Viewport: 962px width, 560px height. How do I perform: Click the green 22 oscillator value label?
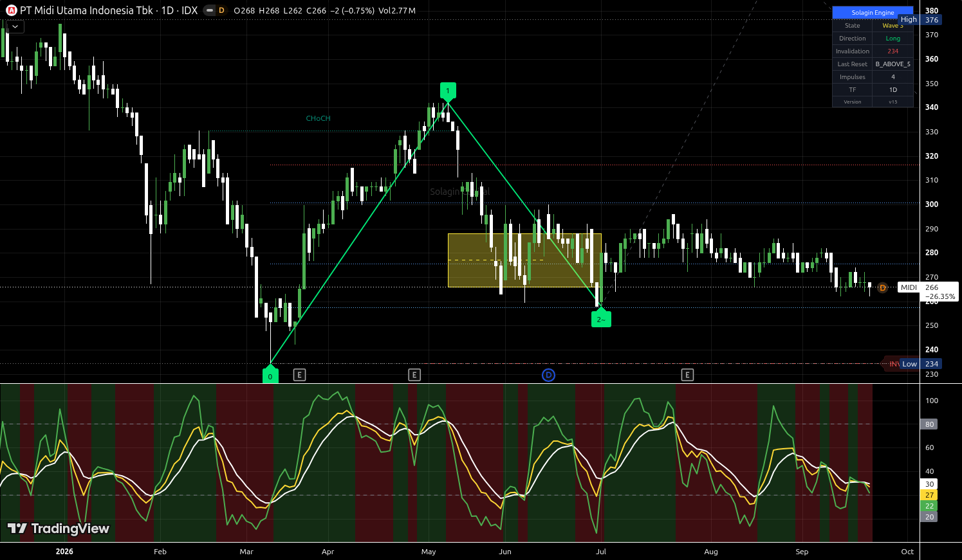[x=929, y=506]
